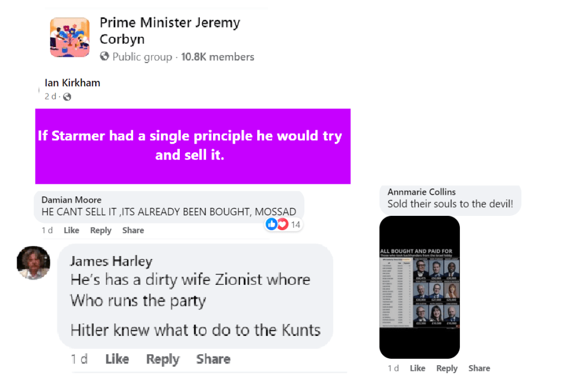Image resolution: width=588 pixels, height=391 pixels.
Task: View the 10.8K members list
Action: coord(218,57)
